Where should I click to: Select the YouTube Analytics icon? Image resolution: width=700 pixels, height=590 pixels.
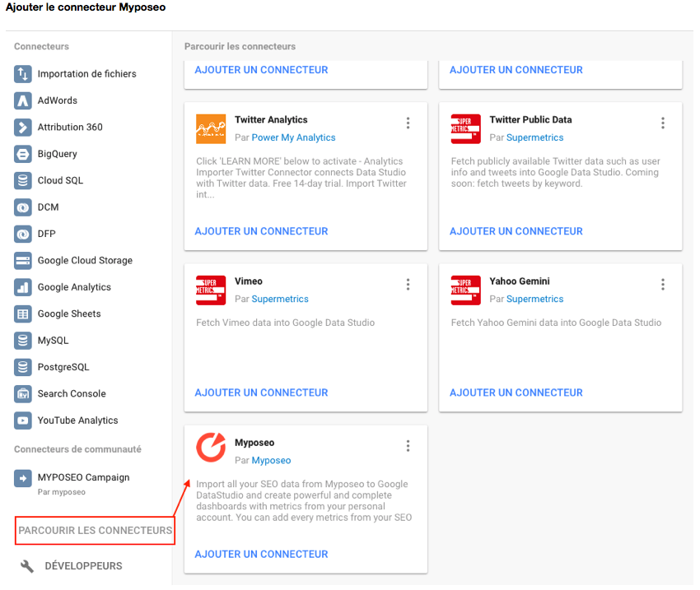pyautogui.click(x=23, y=420)
